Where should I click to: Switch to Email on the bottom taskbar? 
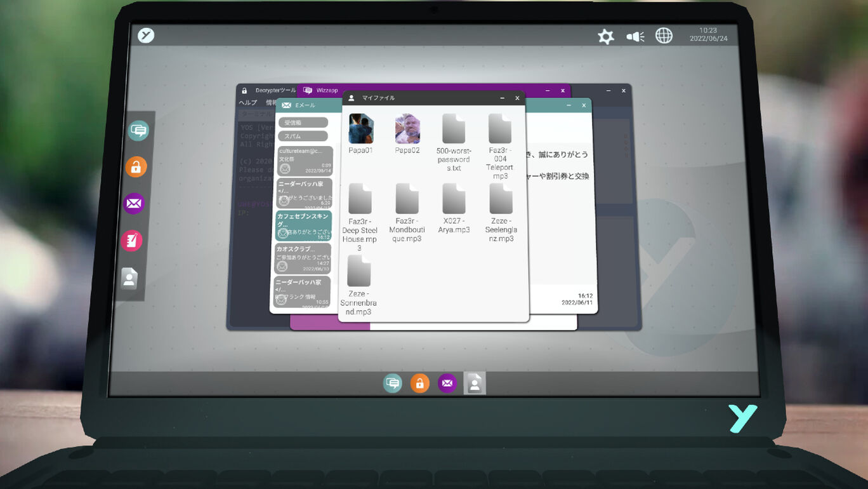pos(447,383)
